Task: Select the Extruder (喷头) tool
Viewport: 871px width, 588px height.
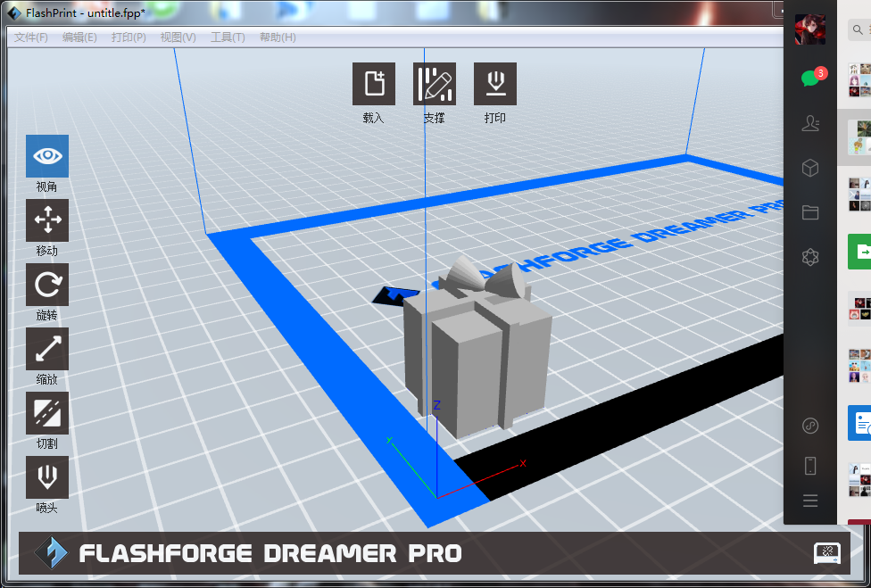Action: click(x=46, y=477)
